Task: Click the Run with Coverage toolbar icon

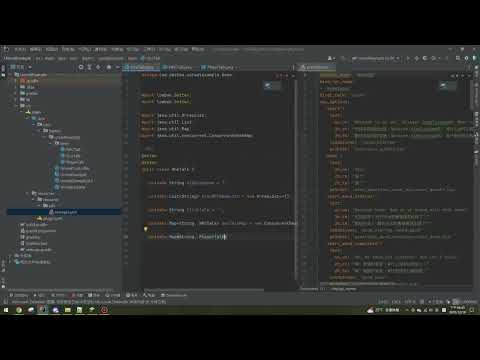Action: (425, 58)
